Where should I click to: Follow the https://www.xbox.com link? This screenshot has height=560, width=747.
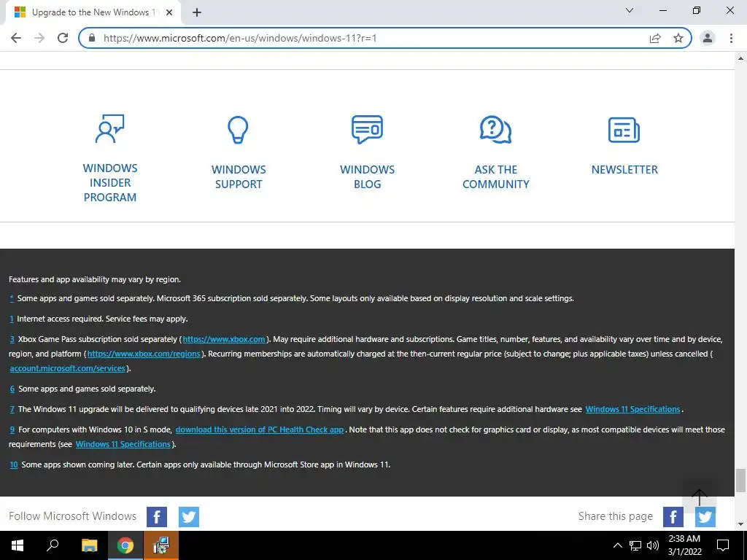coord(224,340)
